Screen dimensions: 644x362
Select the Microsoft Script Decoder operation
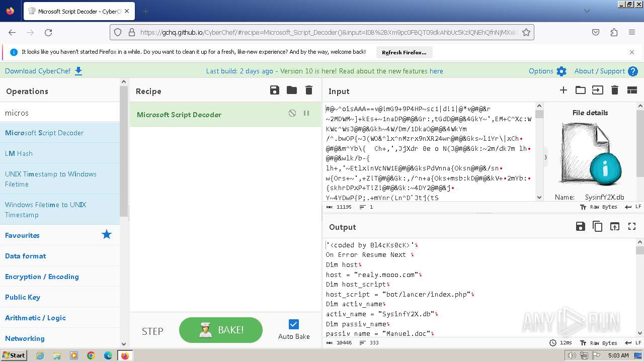coord(60,133)
